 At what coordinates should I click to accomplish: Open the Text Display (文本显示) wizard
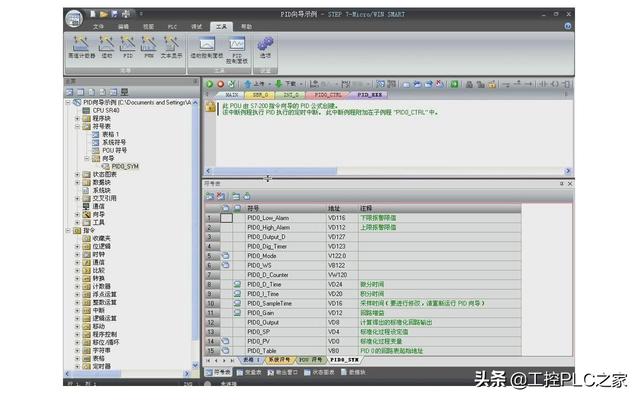[x=171, y=47]
